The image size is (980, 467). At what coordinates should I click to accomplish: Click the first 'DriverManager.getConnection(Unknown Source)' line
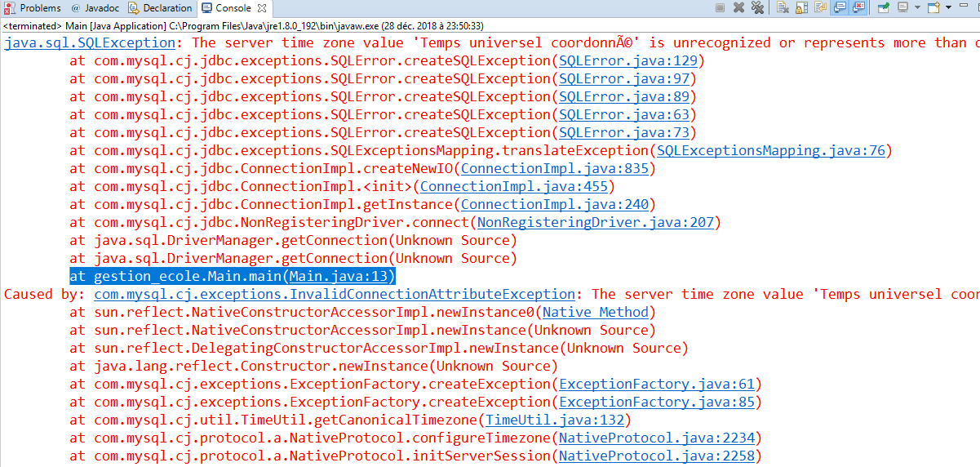(294, 240)
